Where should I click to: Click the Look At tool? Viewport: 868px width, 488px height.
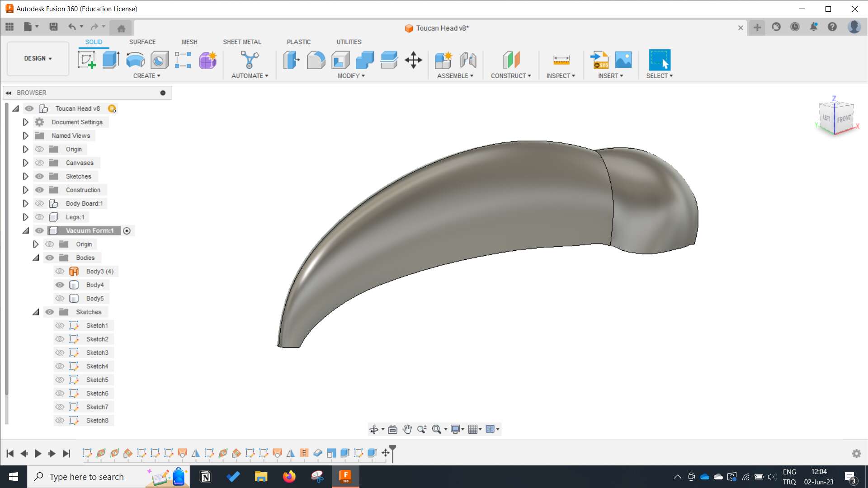click(392, 429)
